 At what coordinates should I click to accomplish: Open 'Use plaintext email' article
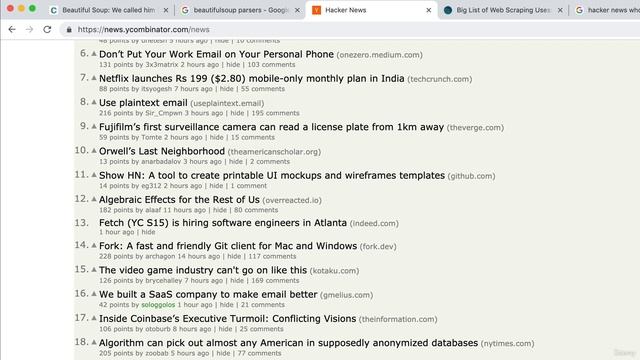pyautogui.click(x=143, y=102)
